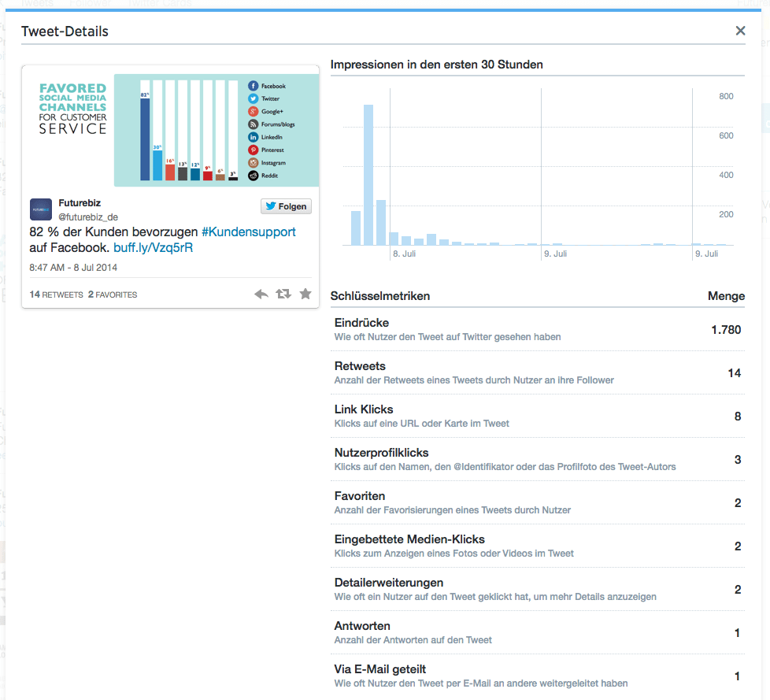
Task: Click the Antworten metric label
Action: pyautogui.click(x=362, y=626)
